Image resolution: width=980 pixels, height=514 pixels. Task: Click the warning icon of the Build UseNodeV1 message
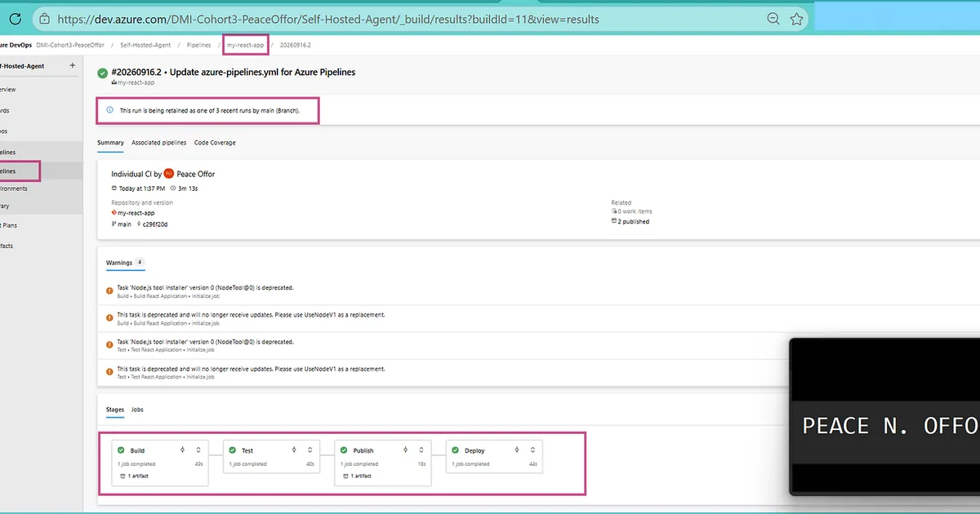pyautogui.click(x=109, y=317)
